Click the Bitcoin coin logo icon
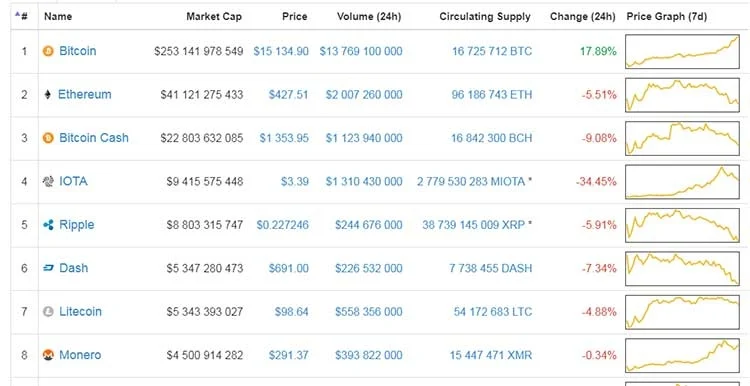 (48, 51)
